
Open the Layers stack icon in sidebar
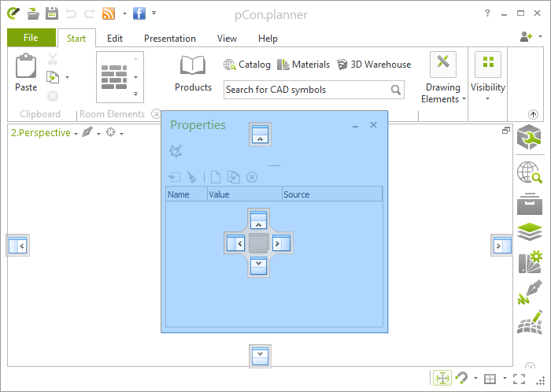(x=530, y=232)
